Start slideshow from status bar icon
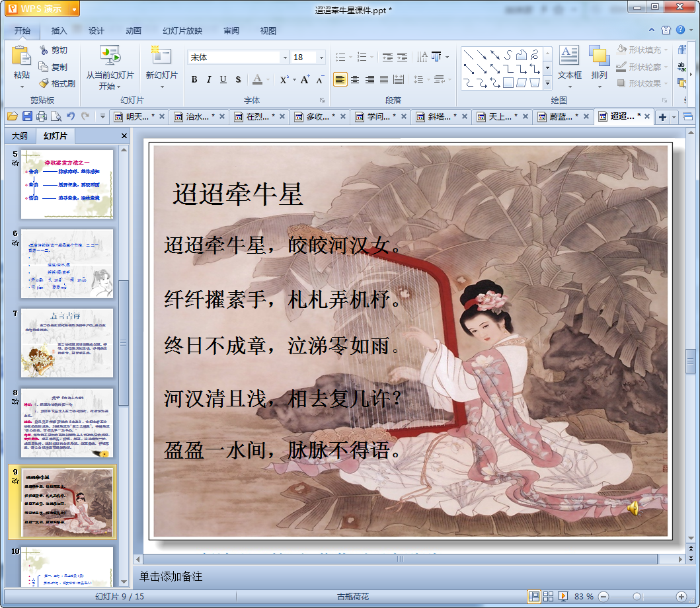The width and height of the screenshot is (700, 608). coord(563,596)
